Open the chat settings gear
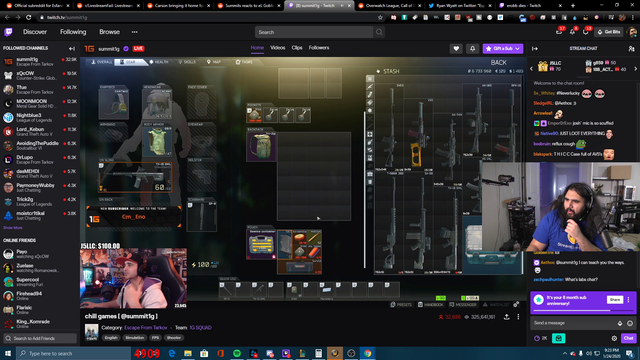640x360 pixels. pos(614,338)
